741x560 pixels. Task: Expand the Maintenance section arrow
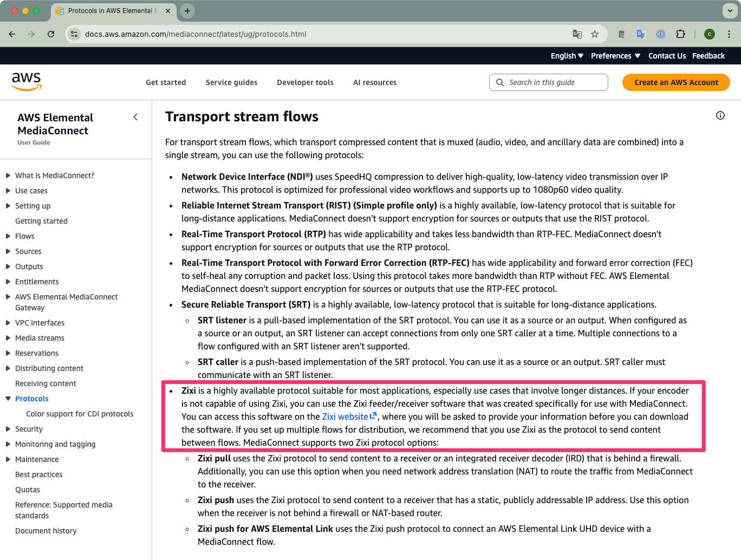click(x=8, y=459)
